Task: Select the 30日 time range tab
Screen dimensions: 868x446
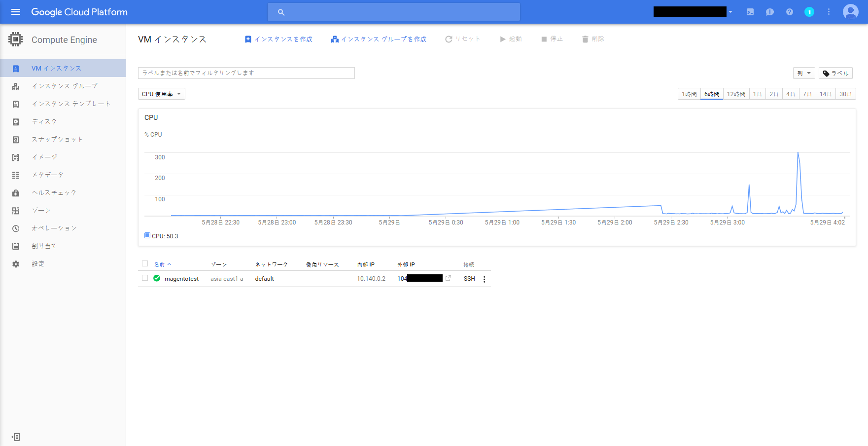Action: [846, 93]
